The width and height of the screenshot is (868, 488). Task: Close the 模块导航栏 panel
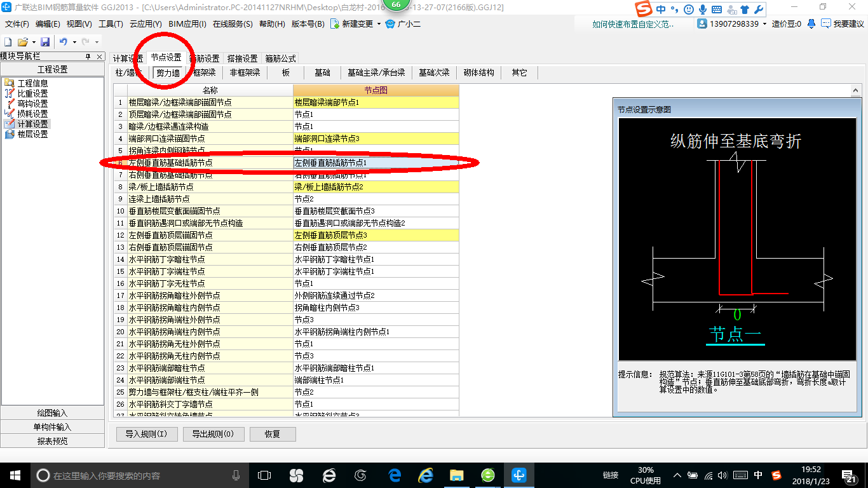[100, 57]
